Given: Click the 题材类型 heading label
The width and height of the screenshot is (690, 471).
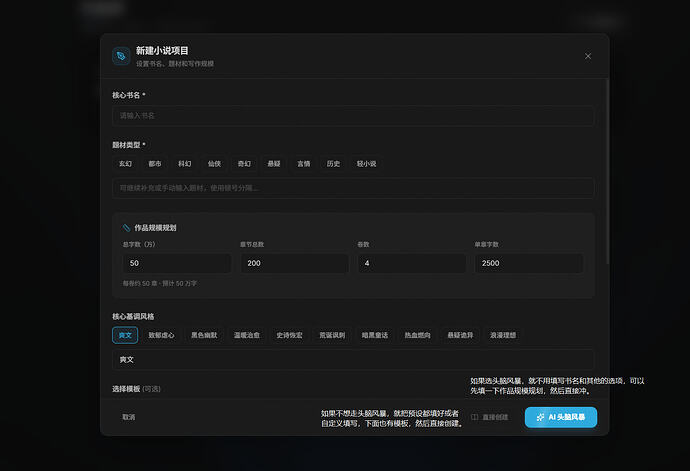Looking at the screenshot, I should tap(126, 145).
